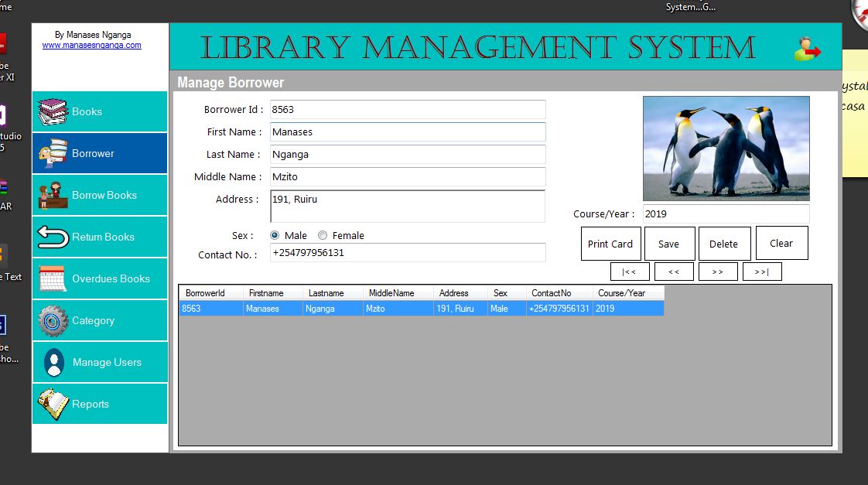Click the Borrow Books desk icon
The width and height of the screenshot is (868, 485).
53,196
